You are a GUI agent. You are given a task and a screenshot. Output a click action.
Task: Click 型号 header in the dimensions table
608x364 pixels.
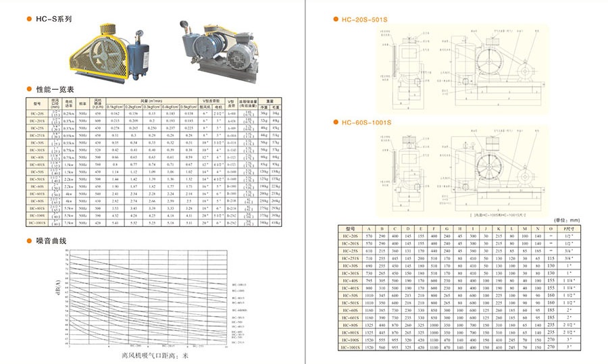[350, 228]
